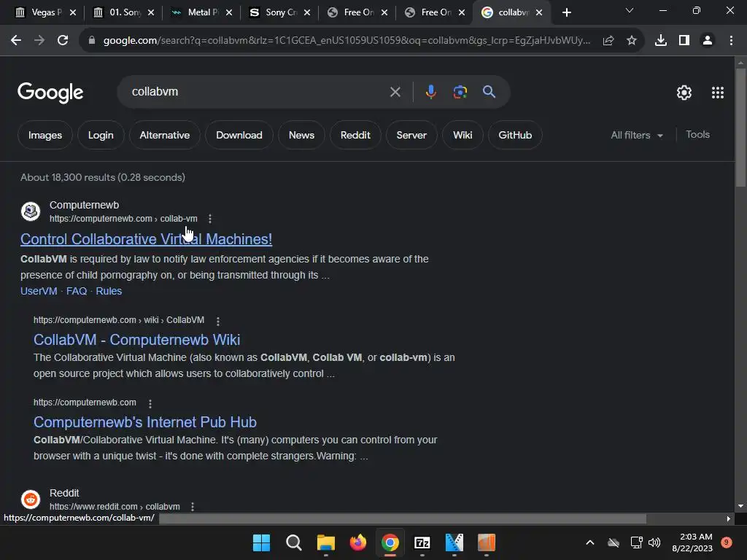Open the Tools options
This screenshot has width=747, height=560.
(x=697, y=135)
